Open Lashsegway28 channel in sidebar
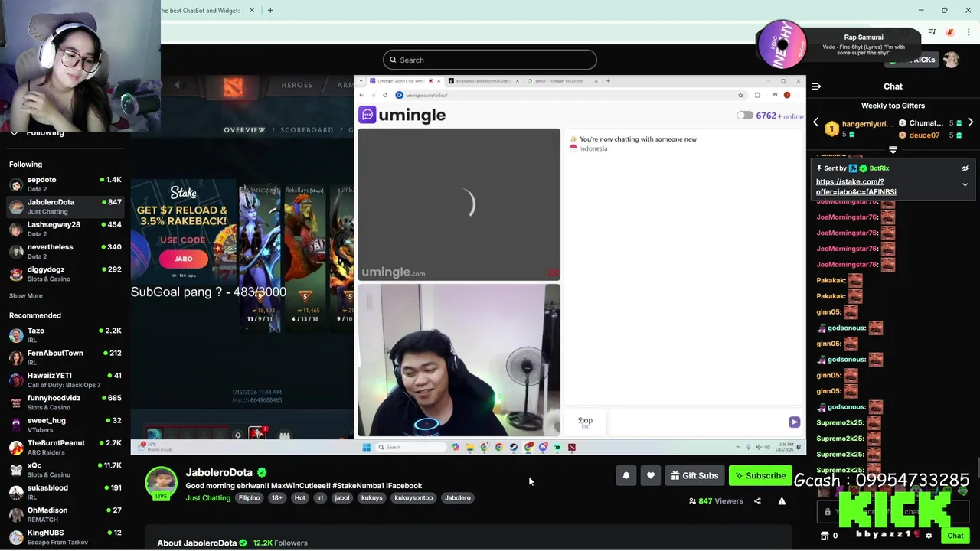Image resolution: width=980 pixels, height=551 pixels. click(x=65, y=229)
